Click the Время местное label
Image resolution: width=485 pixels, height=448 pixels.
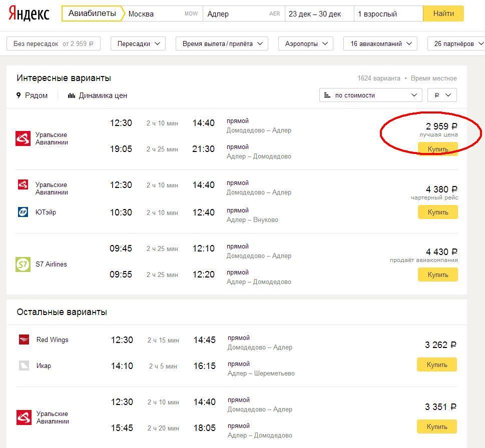(433, 78)
